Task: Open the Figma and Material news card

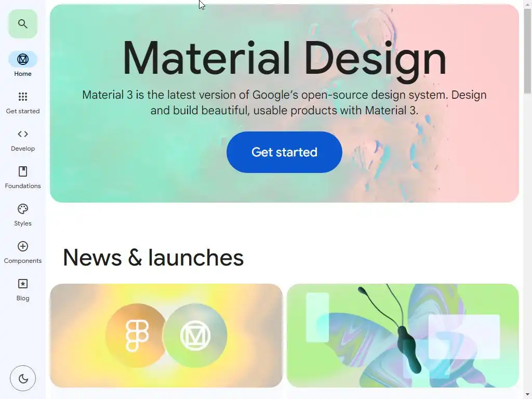Action: tap(166, 336)
